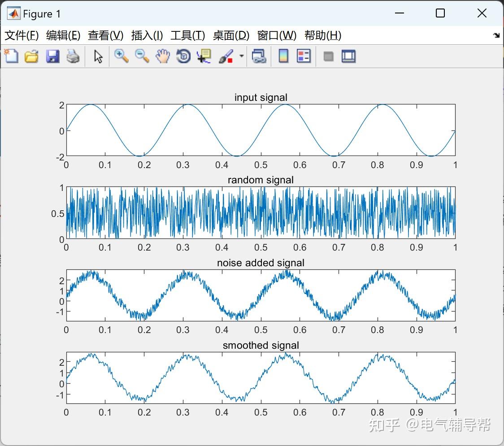Save figure with floppy disk icon

pos(52,56)
